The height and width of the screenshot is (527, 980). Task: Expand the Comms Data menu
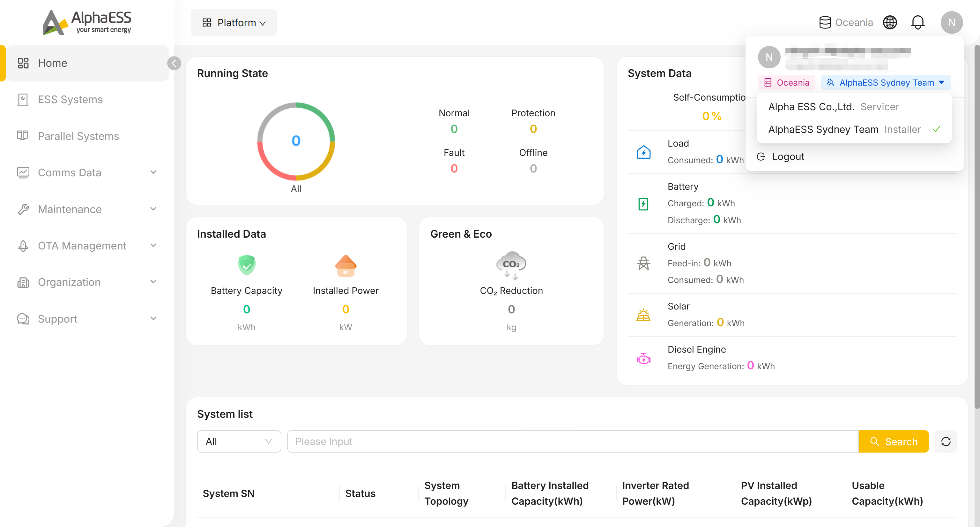point(87,172)
